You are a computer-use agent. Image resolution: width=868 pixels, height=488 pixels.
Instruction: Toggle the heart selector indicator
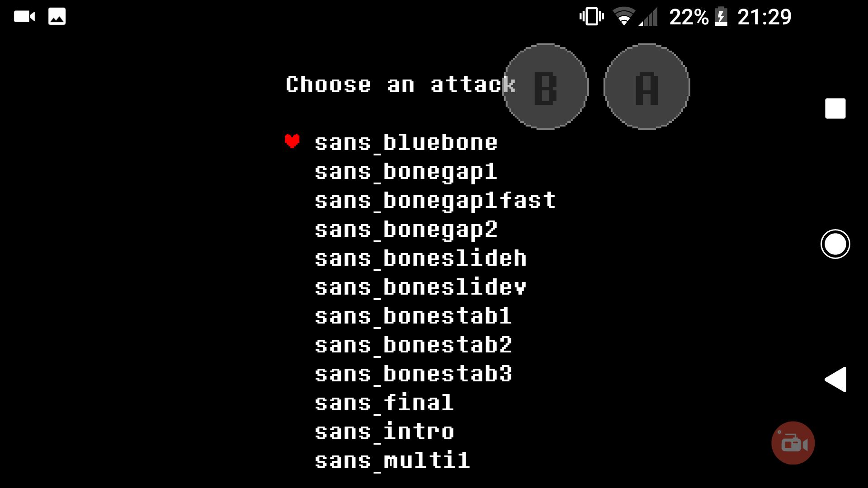292,141
